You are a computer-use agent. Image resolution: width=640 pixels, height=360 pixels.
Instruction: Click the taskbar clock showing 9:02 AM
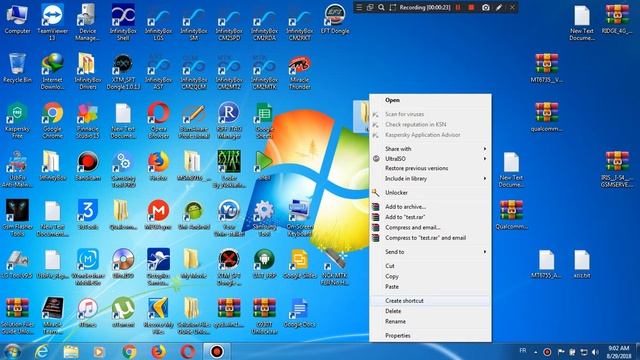click(619, 352)
